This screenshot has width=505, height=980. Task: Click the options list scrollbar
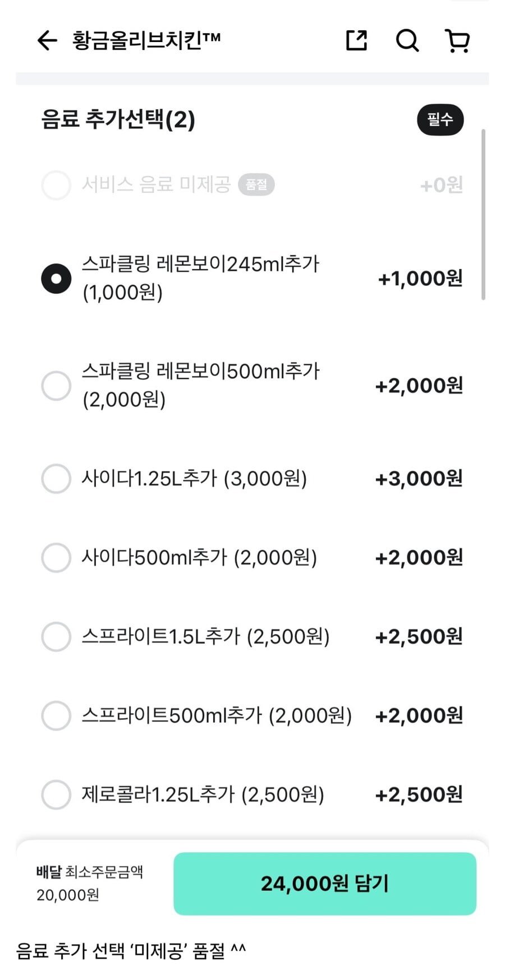[x=483, y=214]
